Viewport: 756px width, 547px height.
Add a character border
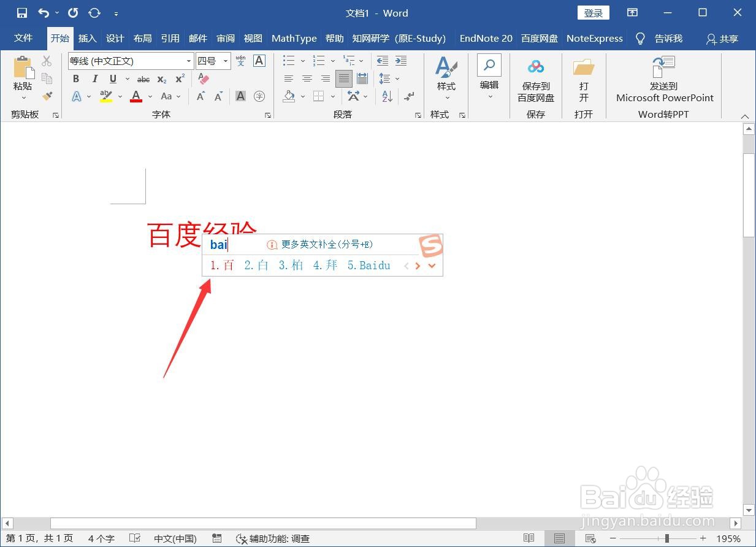click(x=259, y=61)
